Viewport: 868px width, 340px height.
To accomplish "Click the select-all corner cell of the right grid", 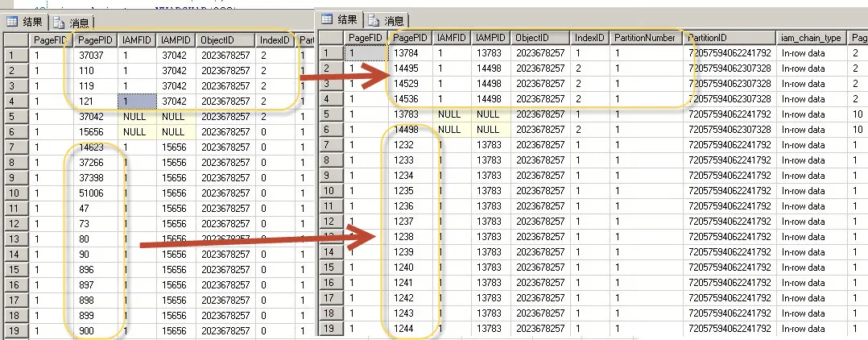I will point(331,38).
